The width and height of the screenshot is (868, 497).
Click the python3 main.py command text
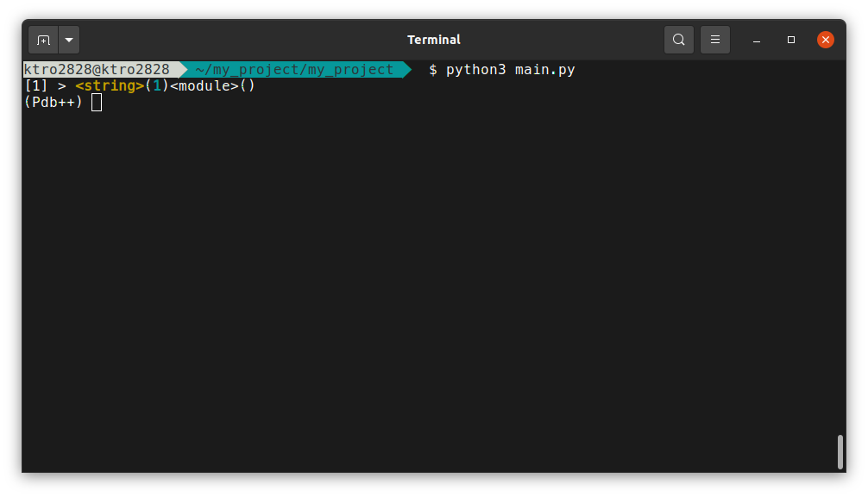tap(511, 70)
